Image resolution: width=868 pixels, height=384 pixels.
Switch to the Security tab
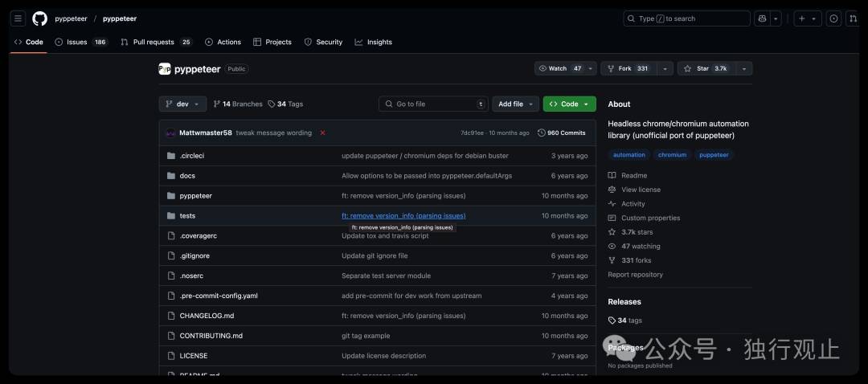click(323, 42)
